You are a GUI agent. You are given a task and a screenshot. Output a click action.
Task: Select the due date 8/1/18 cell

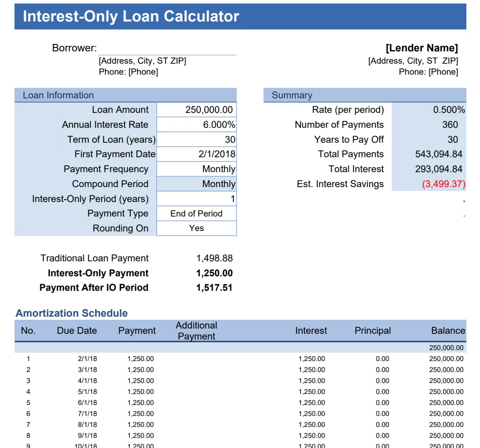(87, 425)
